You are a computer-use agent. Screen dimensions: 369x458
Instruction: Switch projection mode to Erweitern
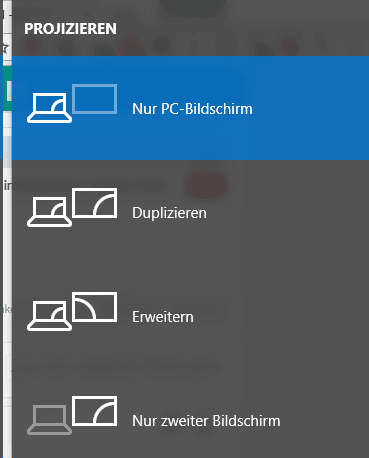pos(191,316)
